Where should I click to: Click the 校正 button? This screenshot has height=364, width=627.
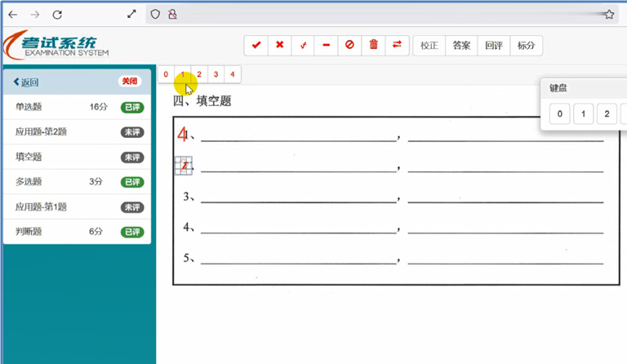pos(429,46)
